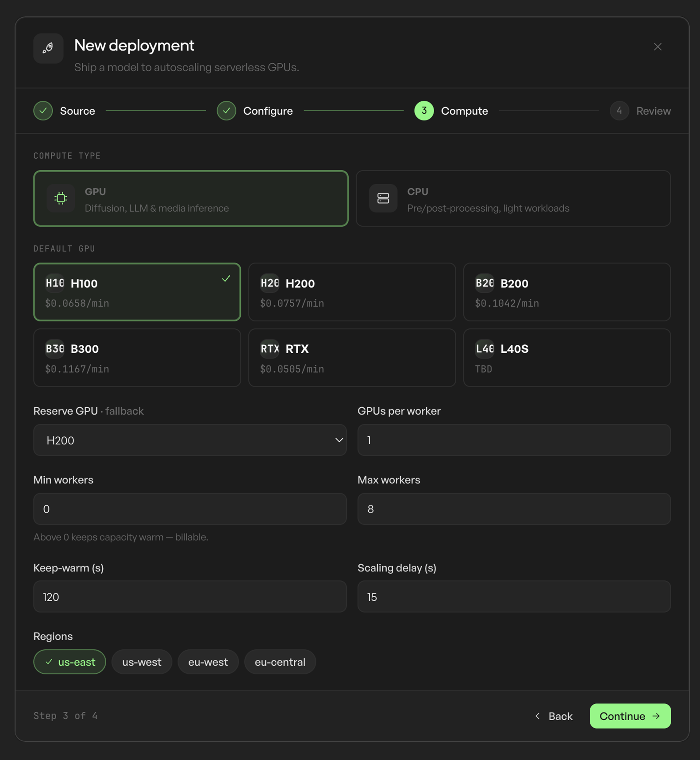Click the Configure step checkmark icon
700x760 pixels.
227,111
